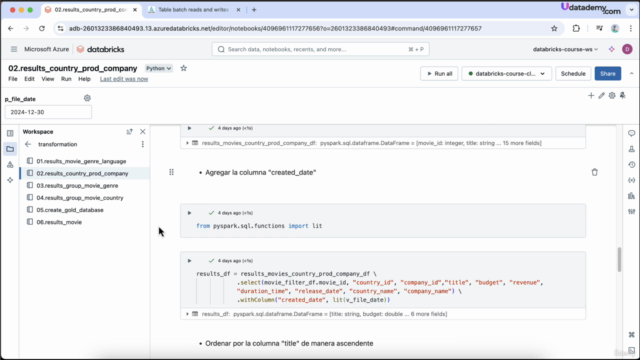Switch to Table batch reads and writes tab
Viewport: 640px width, 360px height.
tap(193, 9)
